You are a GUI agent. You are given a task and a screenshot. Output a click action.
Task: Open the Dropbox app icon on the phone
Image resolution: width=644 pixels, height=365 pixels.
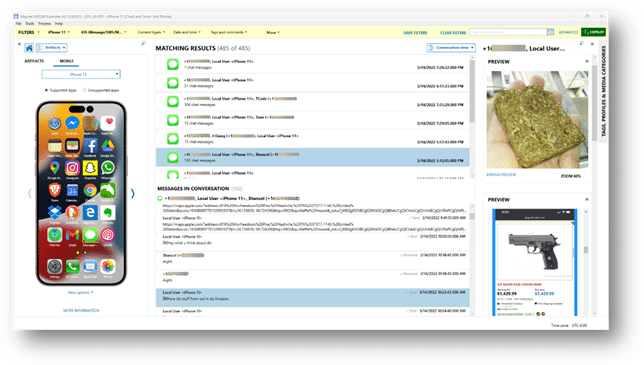pos(55,212)
